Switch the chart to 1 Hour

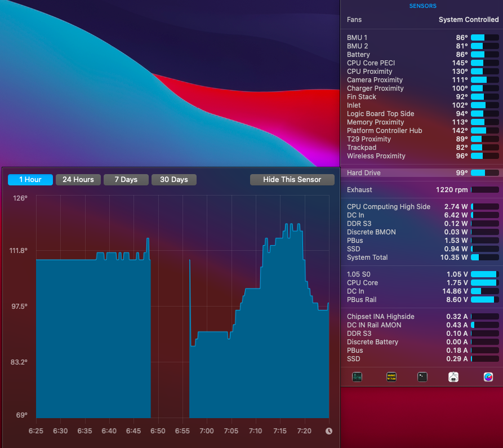point(30,179)
